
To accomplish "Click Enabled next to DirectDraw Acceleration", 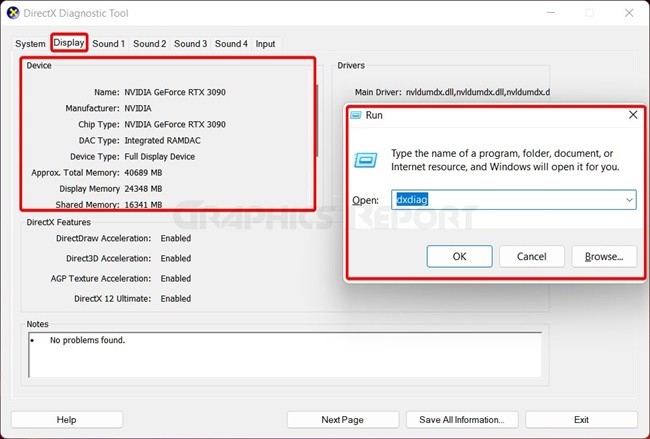I will (176, 238).
